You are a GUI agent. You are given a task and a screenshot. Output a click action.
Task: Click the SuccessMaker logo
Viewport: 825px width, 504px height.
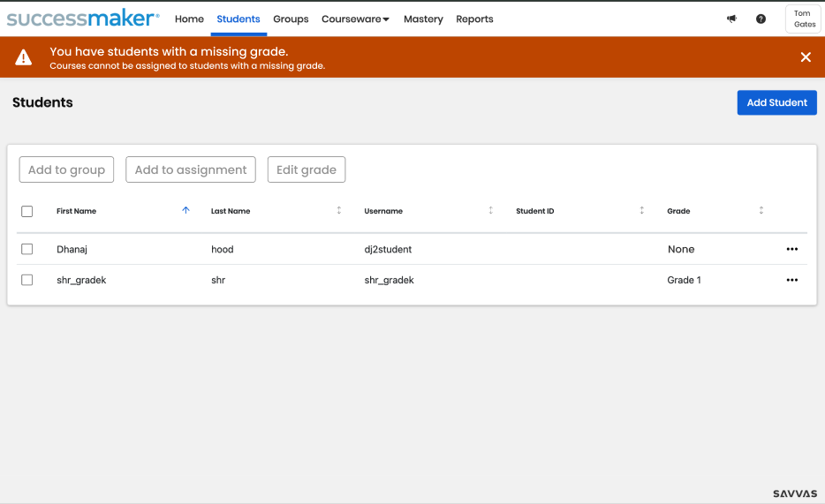83,19
